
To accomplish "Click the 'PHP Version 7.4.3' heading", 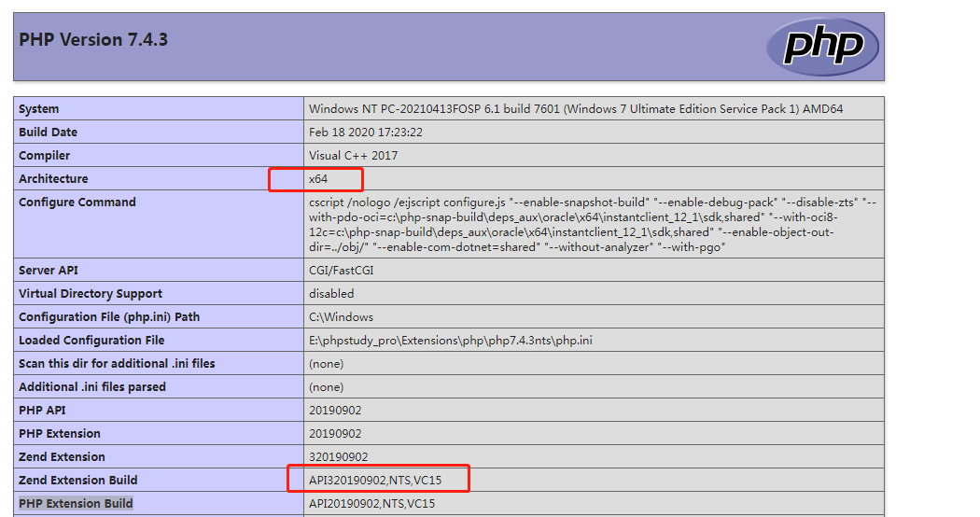I will click(x=93, y=40).
